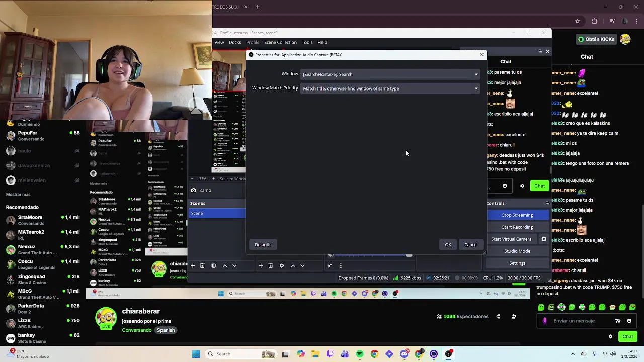Image resolution: width=644 pixels, height=362 pixels.
Task: Click the Obtén KICKs button
Action: 596,39
